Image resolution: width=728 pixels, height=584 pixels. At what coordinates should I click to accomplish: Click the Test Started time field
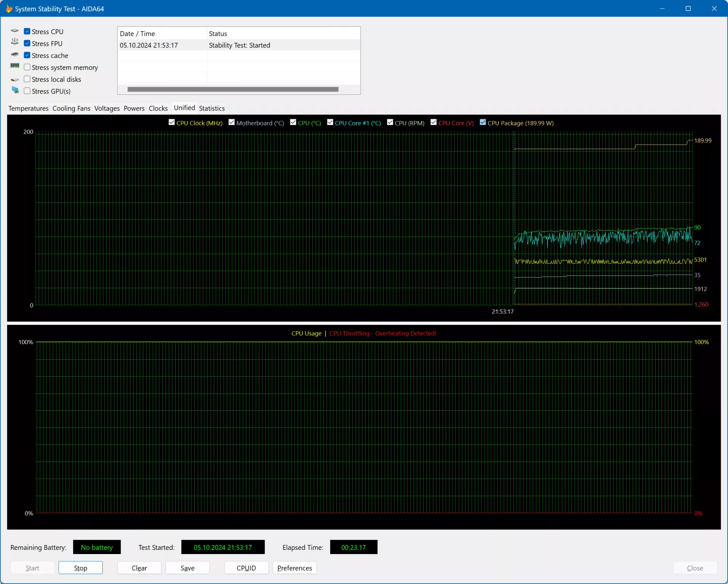click(x=223, y=547)
